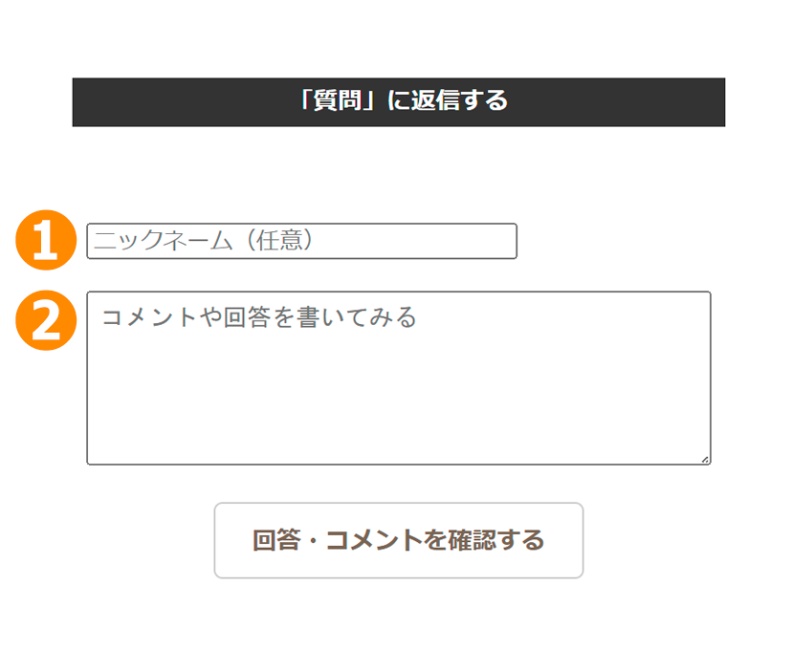Click the textarea resize grip in corner

[705, 459]
